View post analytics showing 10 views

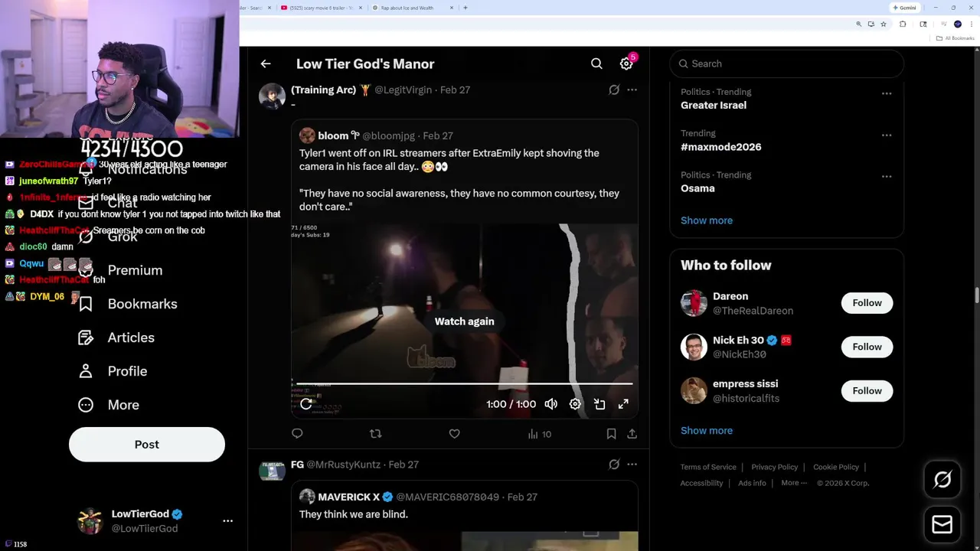pos(539,434)
